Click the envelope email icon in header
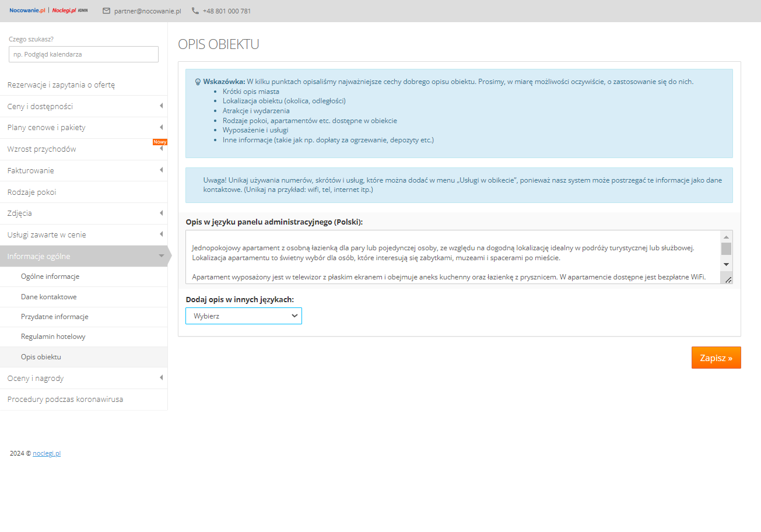Screen dimensions: 761x532 [x=106, y=11]
